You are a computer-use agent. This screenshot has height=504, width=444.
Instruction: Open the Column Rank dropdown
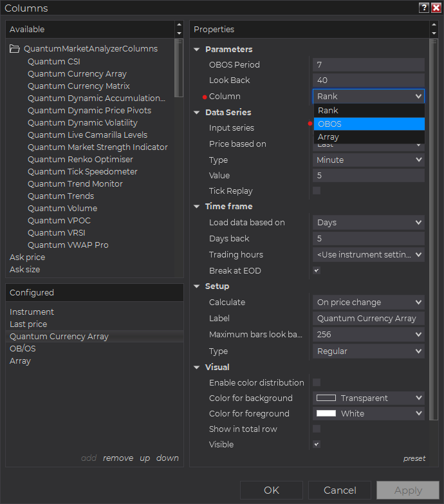[369, 96]
